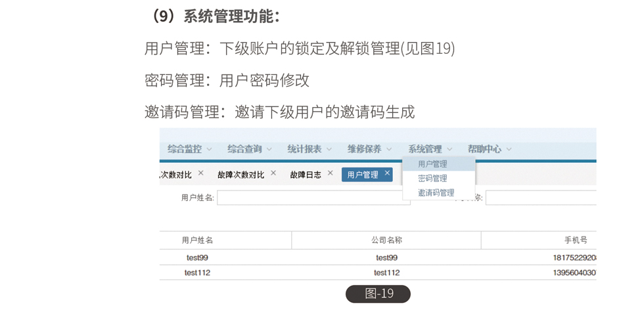Collapse the 系统管理 dropdown menu
The image size is (644, 318).
pyautogui.click(x=430, y=149)
